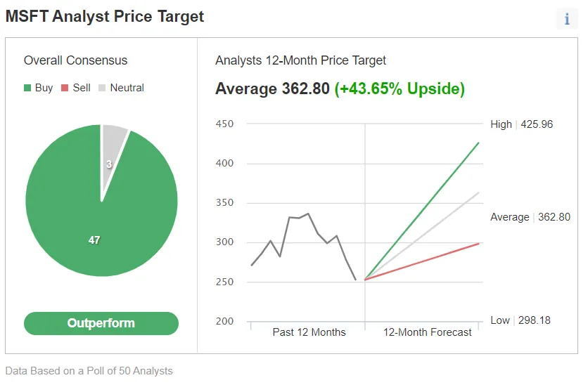Click the info icon in the header
588x392 pixels.
[x=567, y=19]
